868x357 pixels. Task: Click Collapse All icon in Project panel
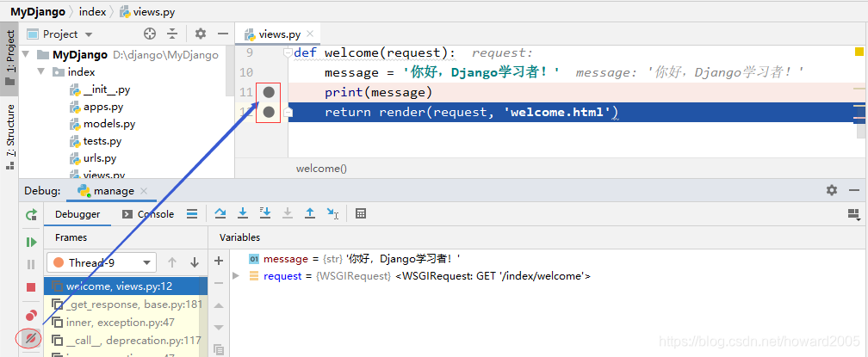pyautogui.click(x=172, y=34)
